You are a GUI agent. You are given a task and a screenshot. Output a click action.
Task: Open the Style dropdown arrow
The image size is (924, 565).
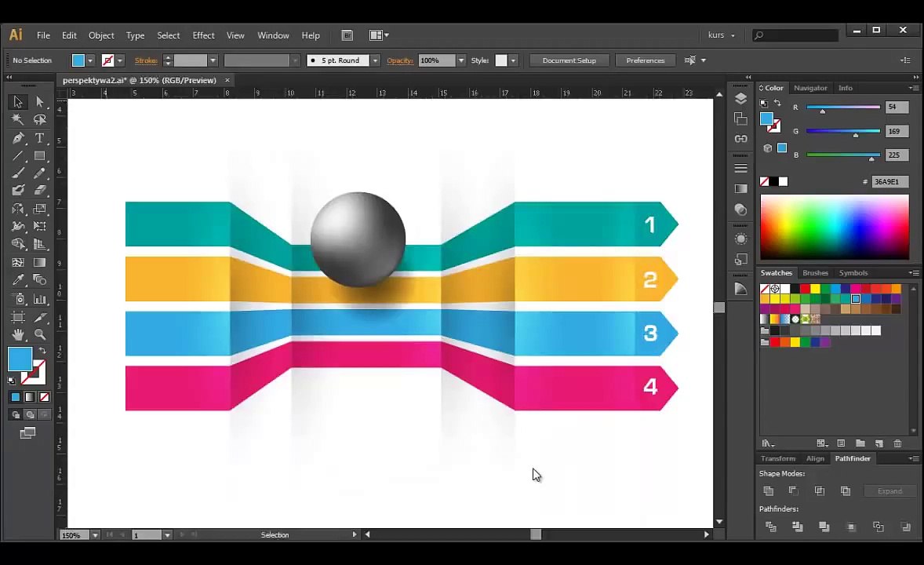click(513, 60)
